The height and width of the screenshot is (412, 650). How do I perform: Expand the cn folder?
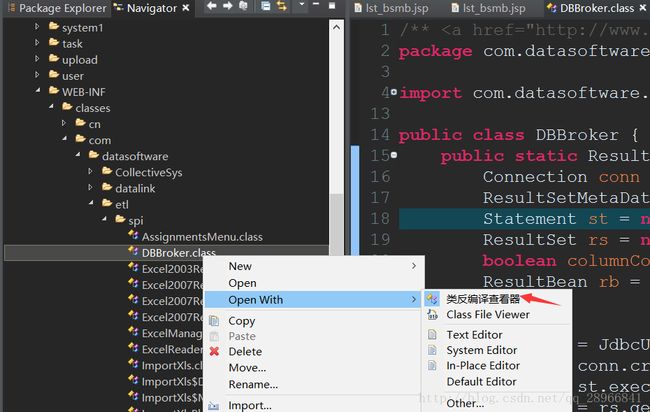(63, 123)
